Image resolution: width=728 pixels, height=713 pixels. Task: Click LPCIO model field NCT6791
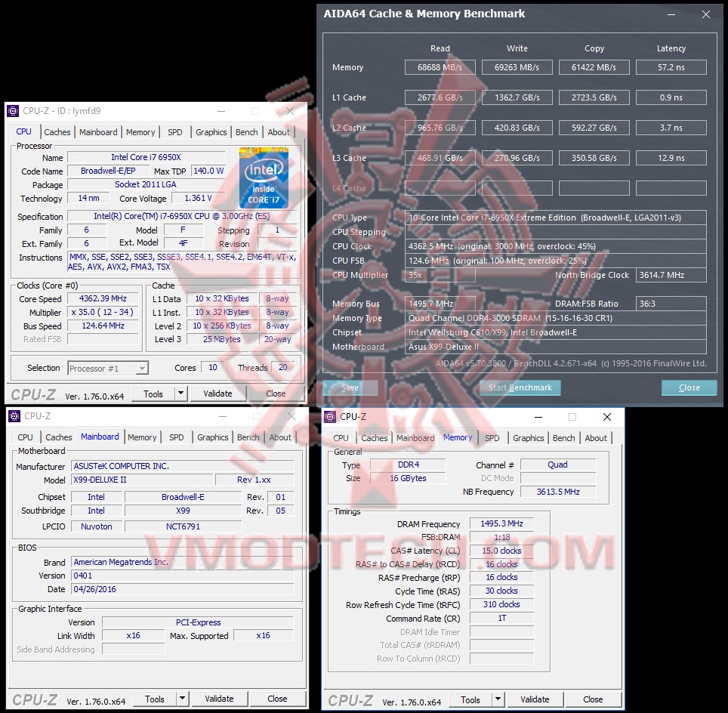pyautogui.click(x=184, y=526)
